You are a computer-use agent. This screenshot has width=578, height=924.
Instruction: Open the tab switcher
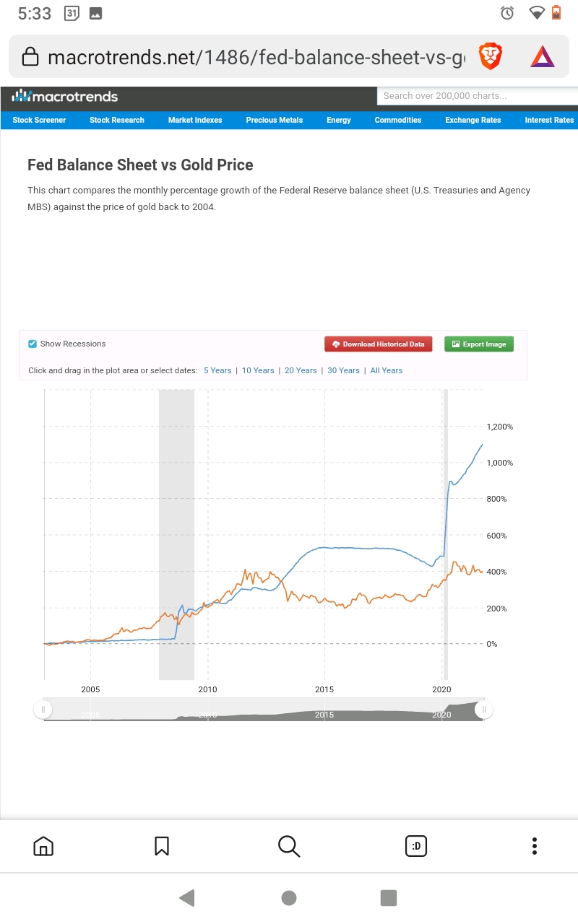(416, 845)
